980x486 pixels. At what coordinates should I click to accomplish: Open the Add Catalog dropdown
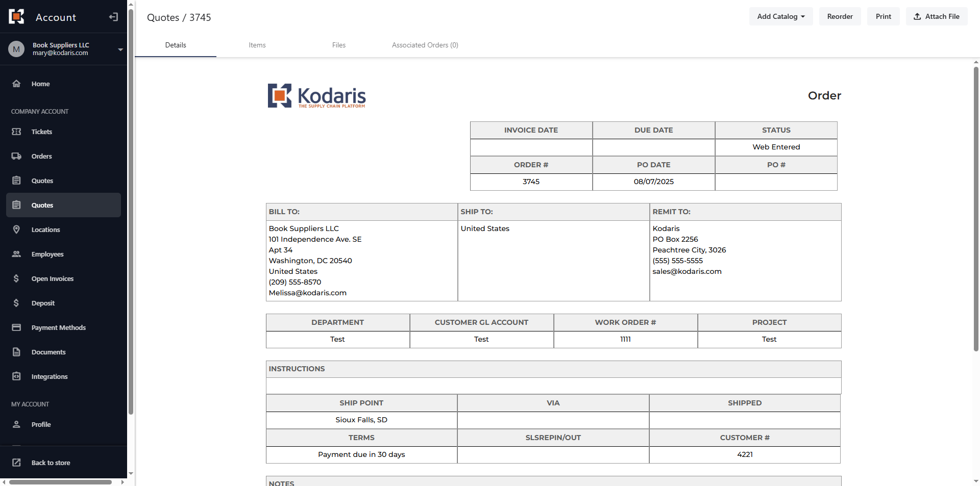click(x=781, y=16)
